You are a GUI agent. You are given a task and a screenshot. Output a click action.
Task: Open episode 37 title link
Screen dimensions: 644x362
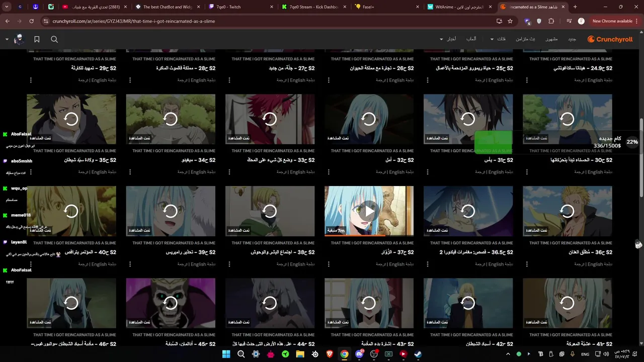pos(397,252)
